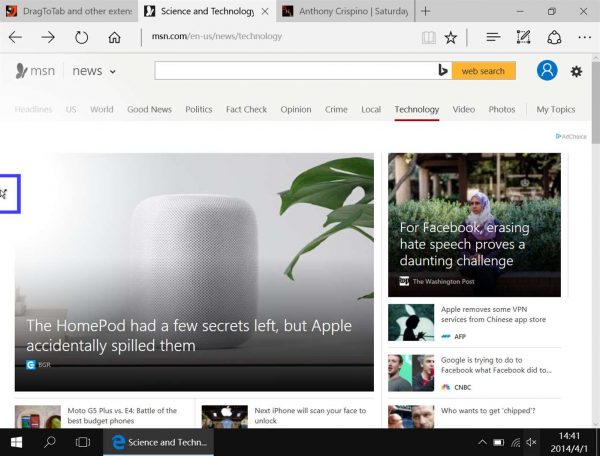Open the msn sign-in profile icon
Screen dimensions: 600x456
(547, 70)
